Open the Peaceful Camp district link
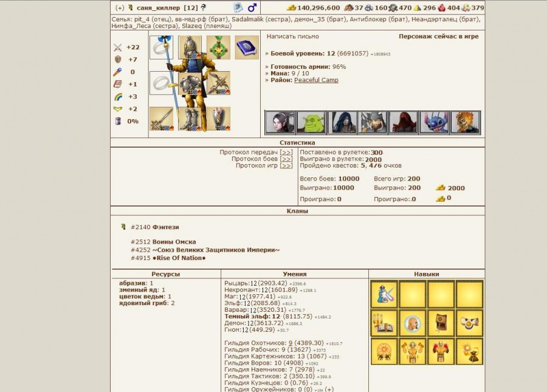This screenshot has width=547, height=392. 316,80
